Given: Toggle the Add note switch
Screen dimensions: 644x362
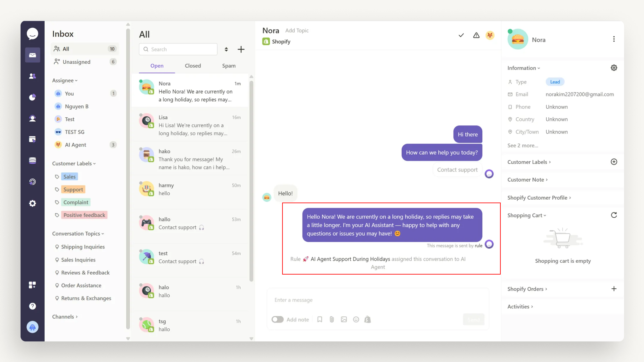Looking at the screenshot, I should (x=277, y=319).
